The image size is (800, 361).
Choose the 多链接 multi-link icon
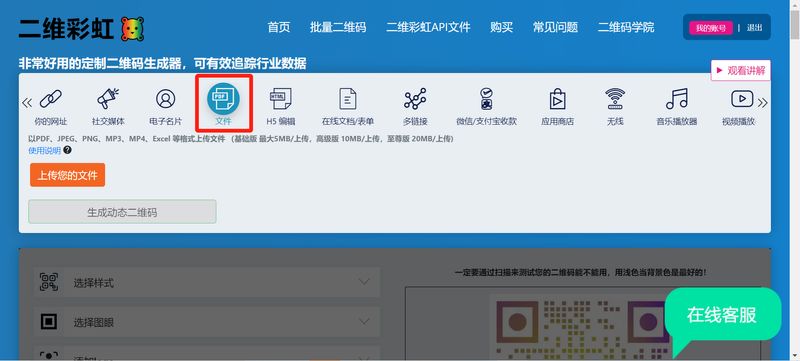[x=415, y=99]
